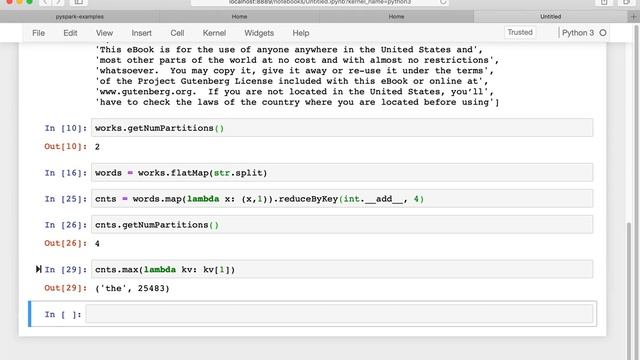Open the Edit menu
The image size is (640, 360).
tap(70, 33)
